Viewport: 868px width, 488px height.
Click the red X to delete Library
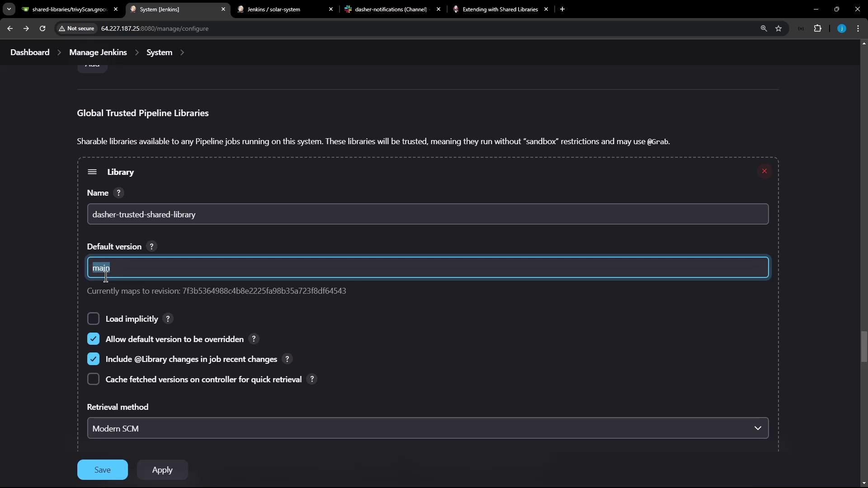point(764,171)
